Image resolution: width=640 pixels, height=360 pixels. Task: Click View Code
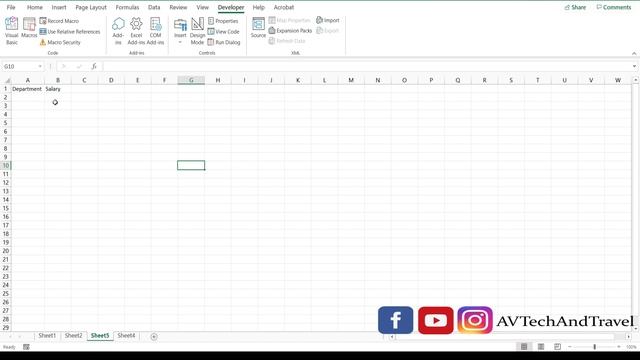tap(223, 31)
